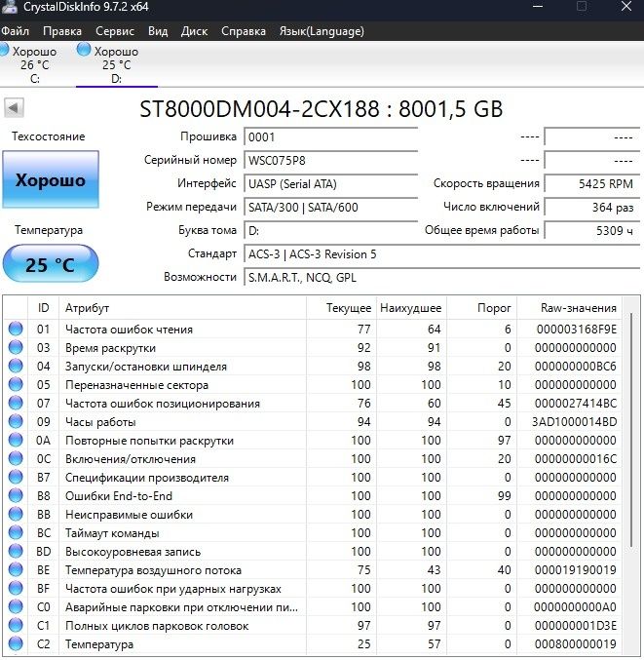Click disk model title ST8000DM004-2CX188
This screenshot has height=660, width=644.
pos(259,108)
